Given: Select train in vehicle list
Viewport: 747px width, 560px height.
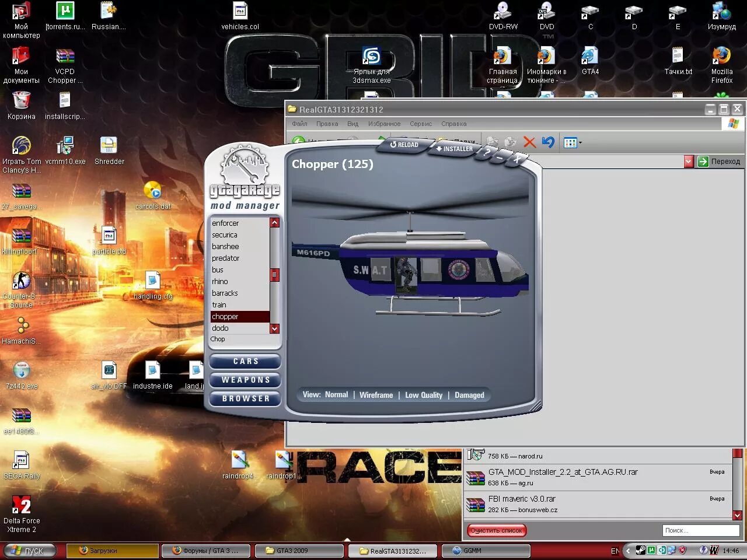Looking at the screenshot, I should click(240, 305).
